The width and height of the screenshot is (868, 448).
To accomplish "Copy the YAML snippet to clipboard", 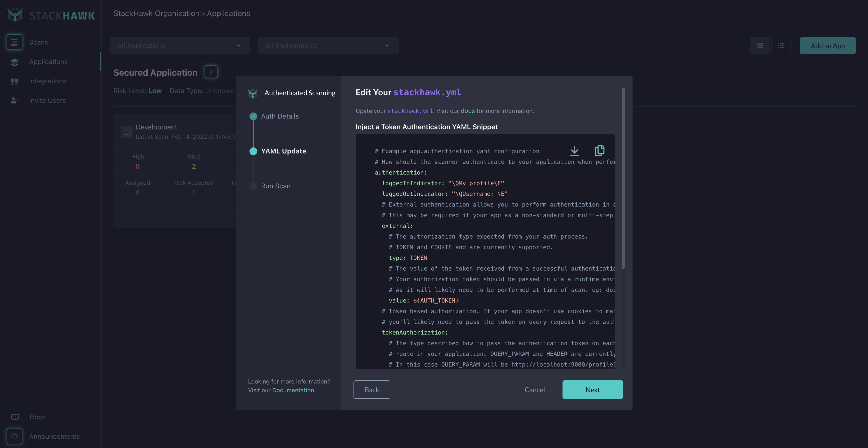I will click(x=599, y=151).
